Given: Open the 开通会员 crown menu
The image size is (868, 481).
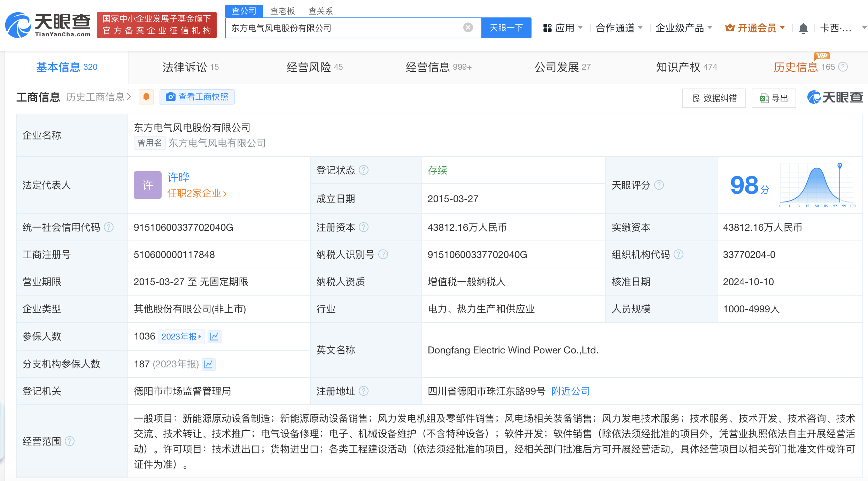Looking at the screenshot, I should (755, 28).
